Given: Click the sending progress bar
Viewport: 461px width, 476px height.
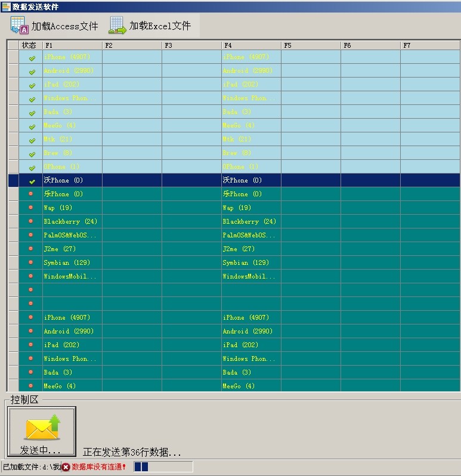Looking at the screenshot, I should point(163,466).
